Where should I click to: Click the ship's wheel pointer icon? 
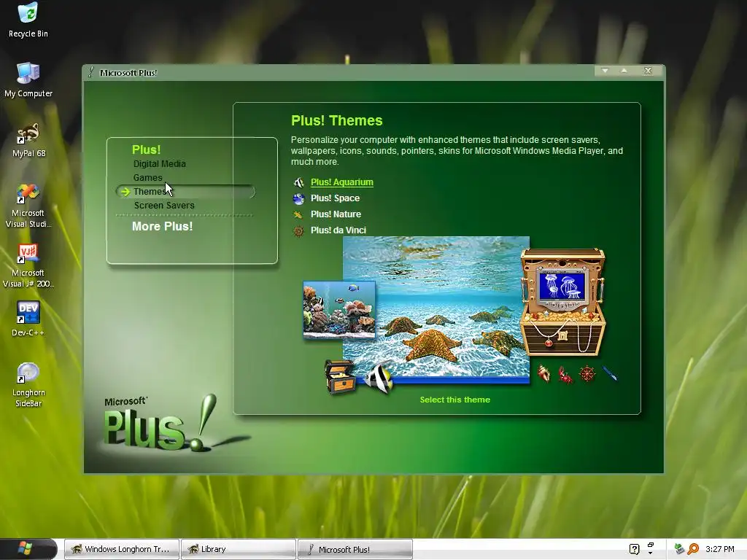coord(587,374)
